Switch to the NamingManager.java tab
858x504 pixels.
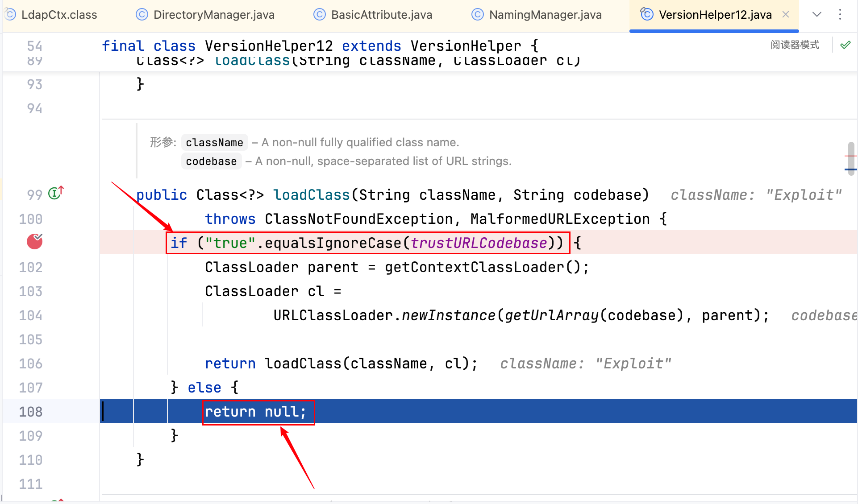pyautogui.click(x=545, y=15)
